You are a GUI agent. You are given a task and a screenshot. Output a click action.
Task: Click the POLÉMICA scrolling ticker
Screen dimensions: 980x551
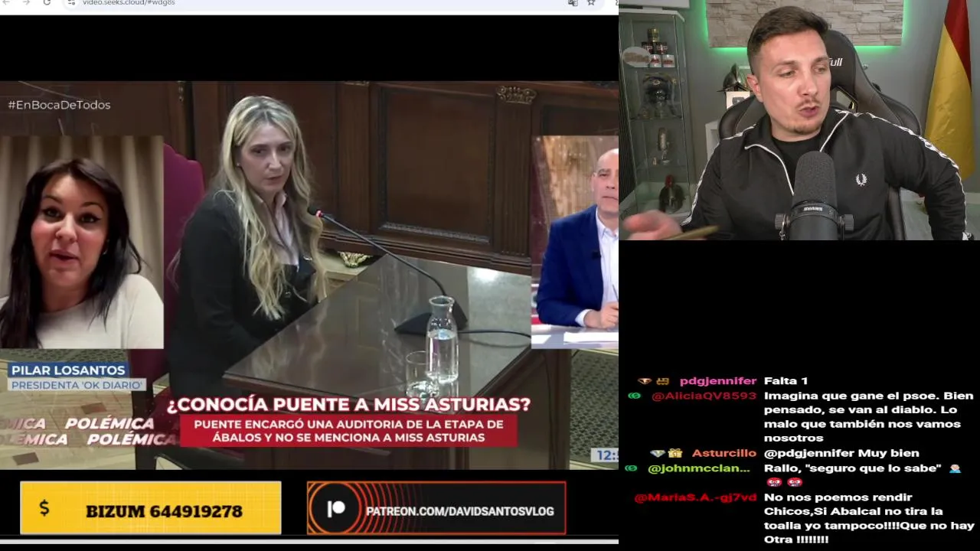tap(88, 432)
